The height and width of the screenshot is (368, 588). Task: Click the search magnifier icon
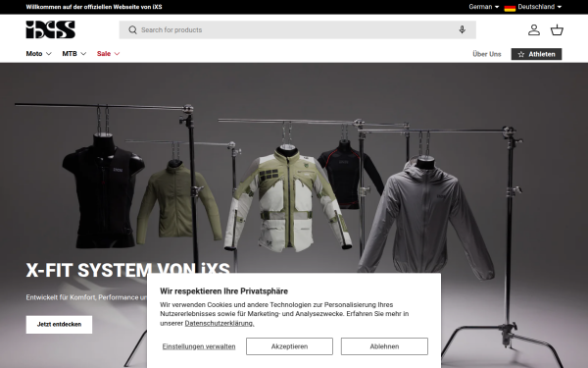tap(132, 30)
